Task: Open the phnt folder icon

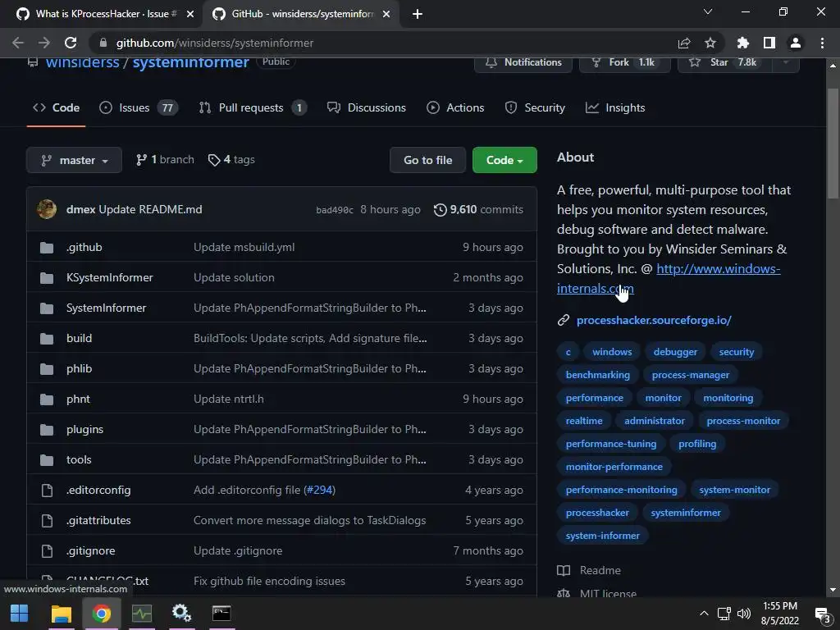Action: (x=47, y=399)
